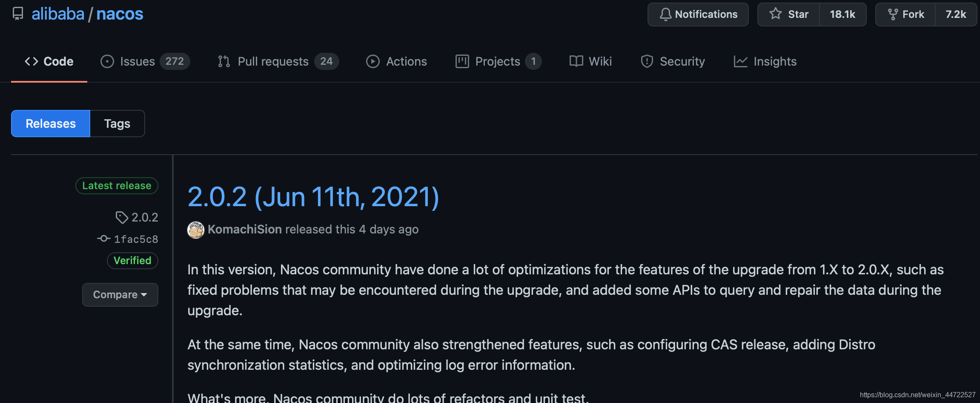The height and width of the screenshot is (403, 980).
Task: Star the repository with the Star button
Action: (788, 14)
